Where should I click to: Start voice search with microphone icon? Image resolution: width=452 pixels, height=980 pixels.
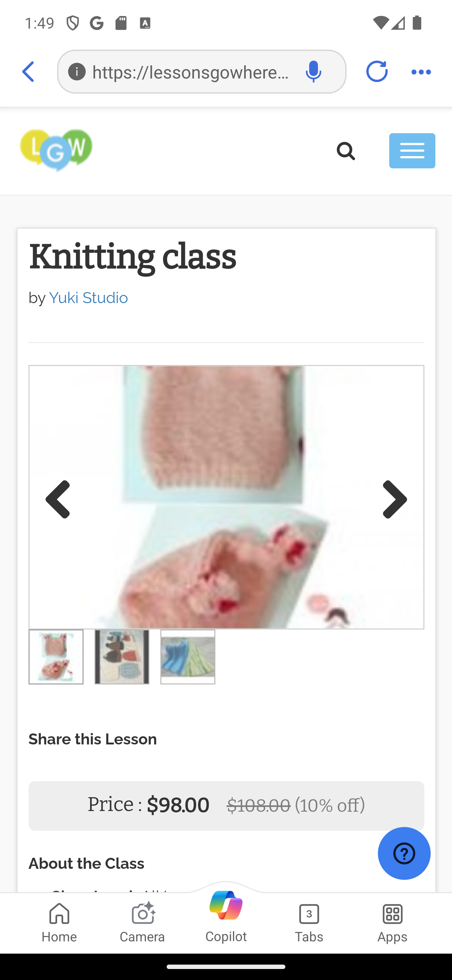tap(314, 72)
